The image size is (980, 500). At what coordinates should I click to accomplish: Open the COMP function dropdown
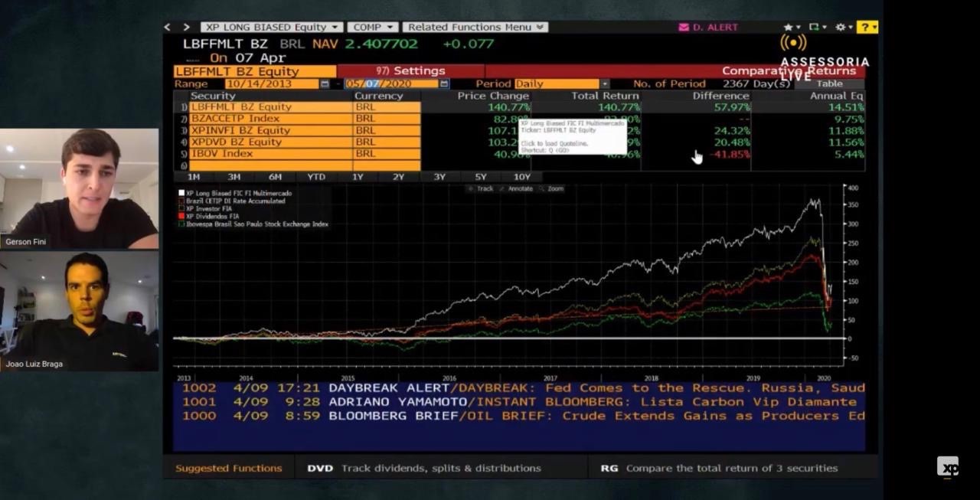372,27
